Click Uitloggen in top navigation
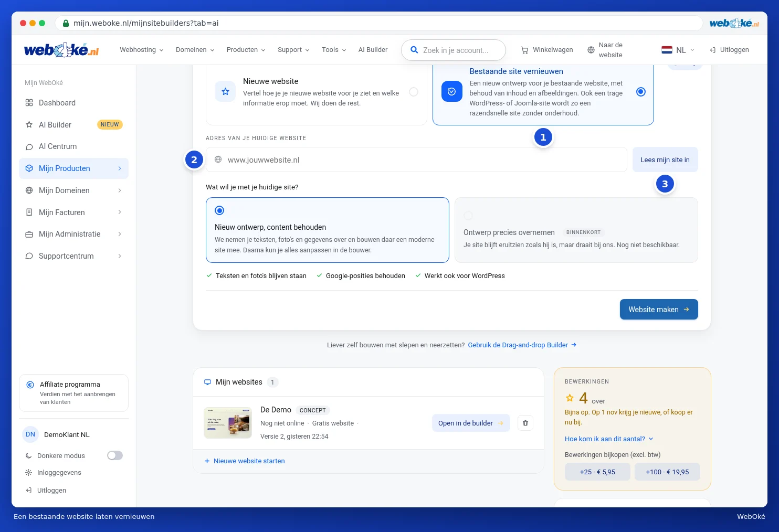The height and width of the screenshot is (532, 779). pyautogui.click(x=729, y=50)
